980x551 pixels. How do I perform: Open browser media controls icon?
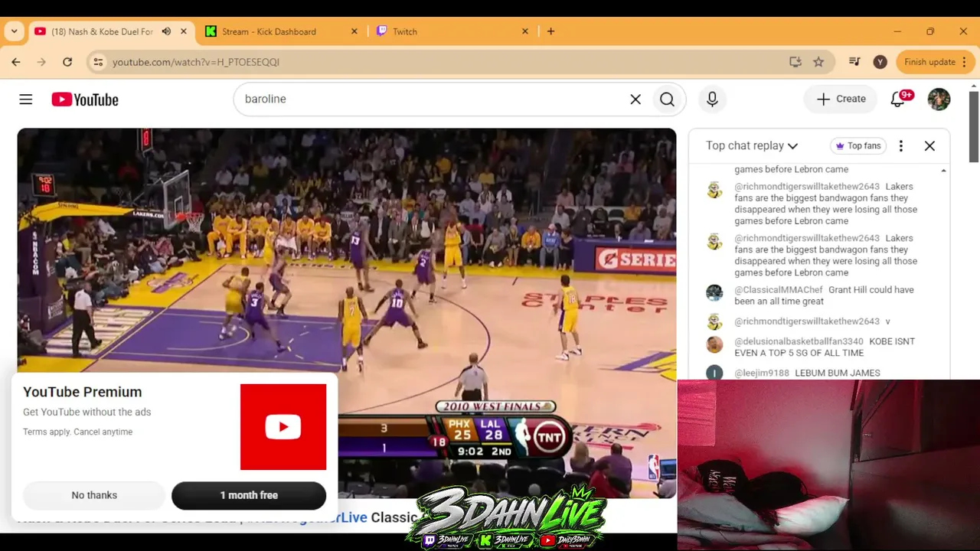click(x=854, y=62)
